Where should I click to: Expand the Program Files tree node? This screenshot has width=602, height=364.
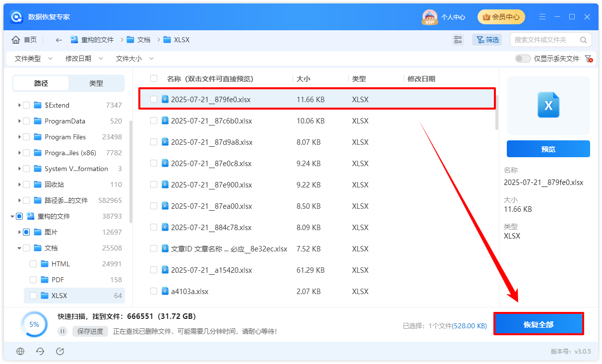(x=19, y=137)
